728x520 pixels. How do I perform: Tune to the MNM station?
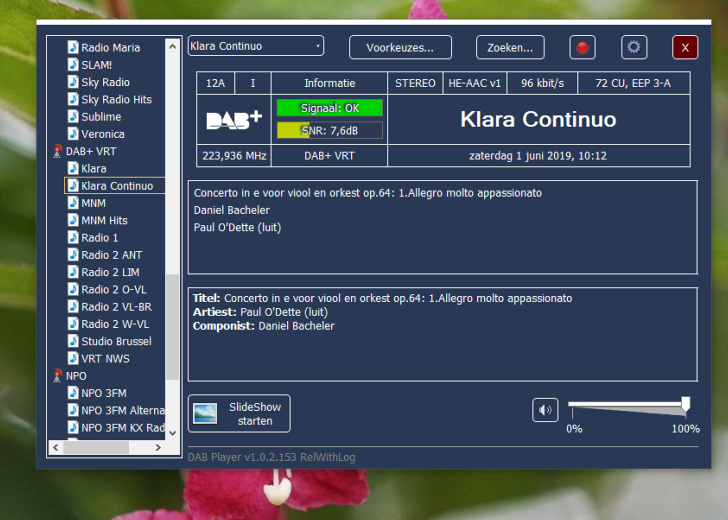(93, 203)
